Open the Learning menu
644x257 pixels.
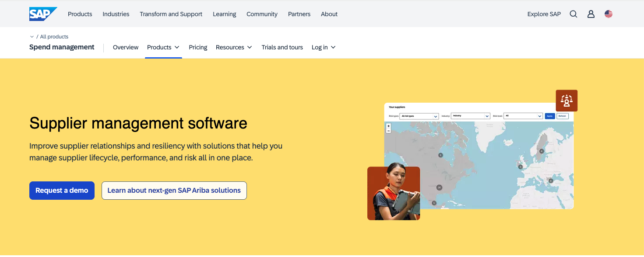[x=225, y=14]
